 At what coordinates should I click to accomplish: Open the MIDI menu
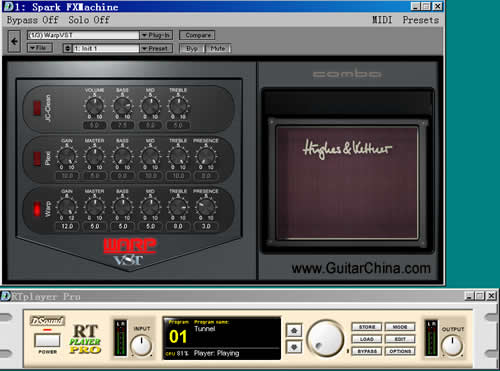(x=382, y=20)
